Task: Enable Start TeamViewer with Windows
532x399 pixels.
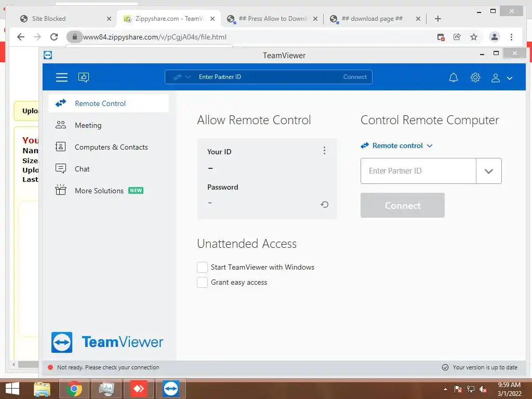Action: (202, 268)
